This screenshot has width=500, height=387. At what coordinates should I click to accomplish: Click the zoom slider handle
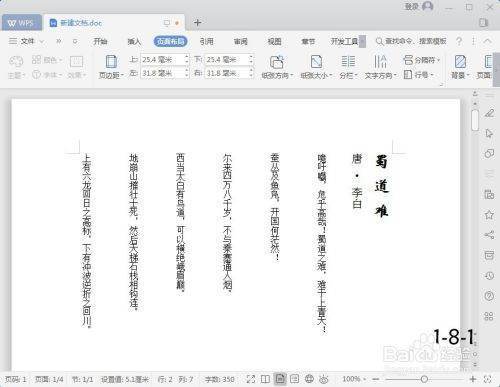pyautogui.click(x=424, y=379)
